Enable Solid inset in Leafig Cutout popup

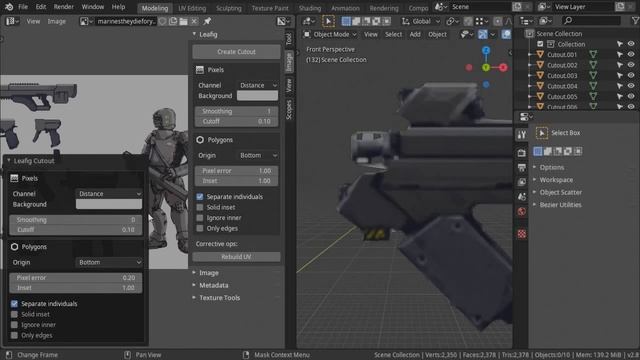tap(14, 314)
